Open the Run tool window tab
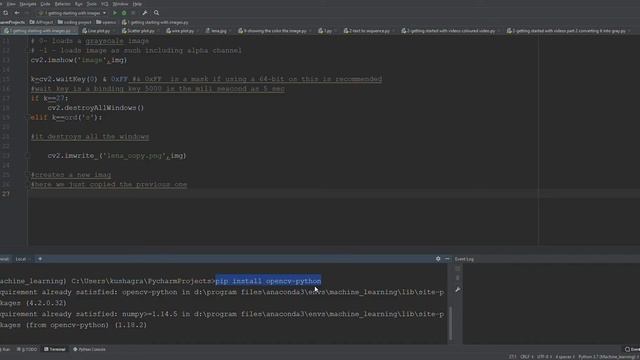This screenshot has height=360, width=640. point(5,349)
